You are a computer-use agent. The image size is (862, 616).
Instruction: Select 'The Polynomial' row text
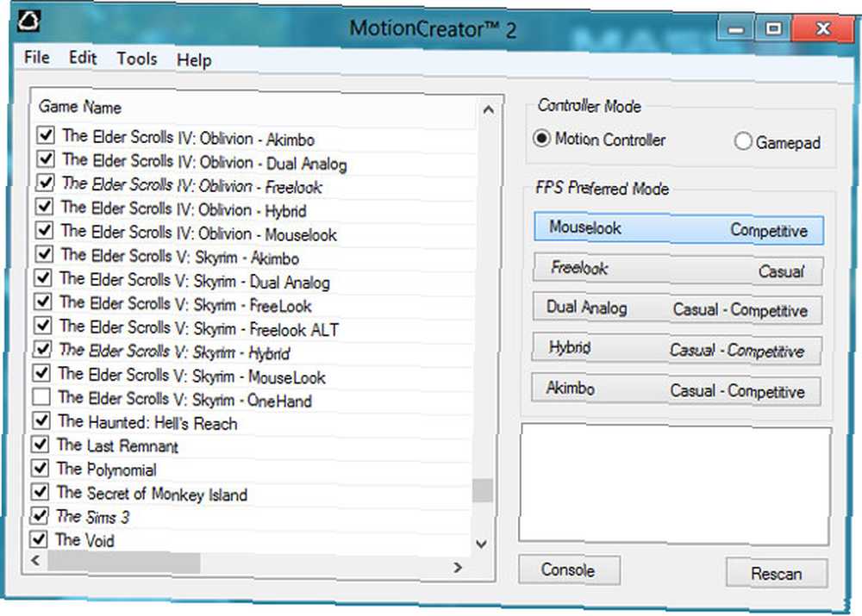[107, 470]
